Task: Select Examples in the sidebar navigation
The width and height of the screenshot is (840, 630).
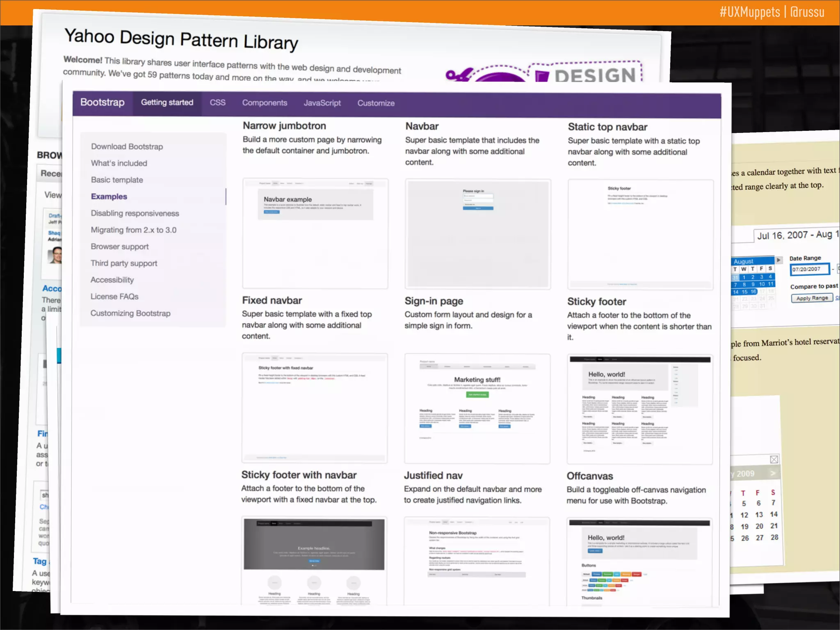Action: click(109, 196)
